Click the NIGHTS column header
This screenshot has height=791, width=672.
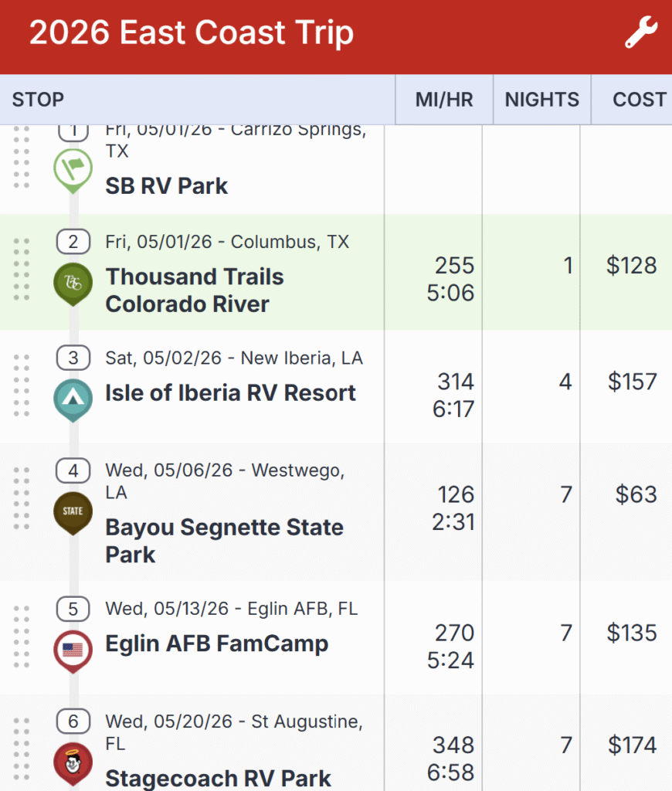[x=541, y=100]
